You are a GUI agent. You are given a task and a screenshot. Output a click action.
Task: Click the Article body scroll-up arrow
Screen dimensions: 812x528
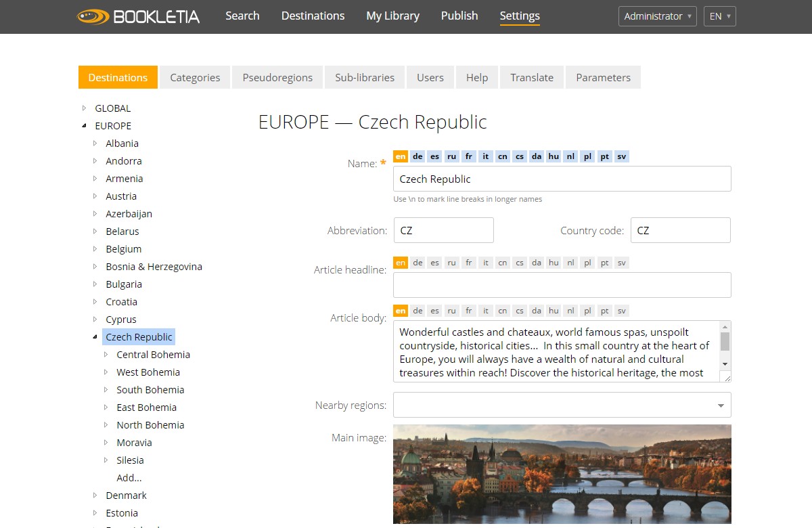tap(725, 327)
